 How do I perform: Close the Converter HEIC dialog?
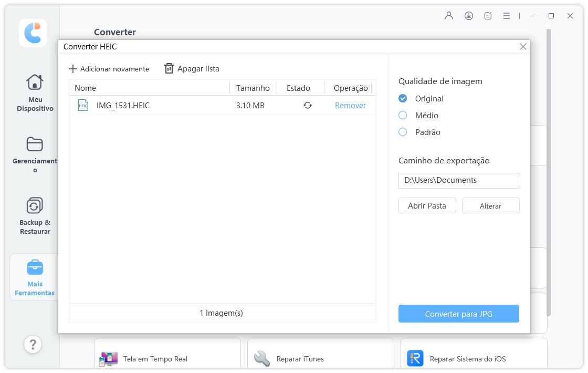pyautogui.click(x=523, y=47)
